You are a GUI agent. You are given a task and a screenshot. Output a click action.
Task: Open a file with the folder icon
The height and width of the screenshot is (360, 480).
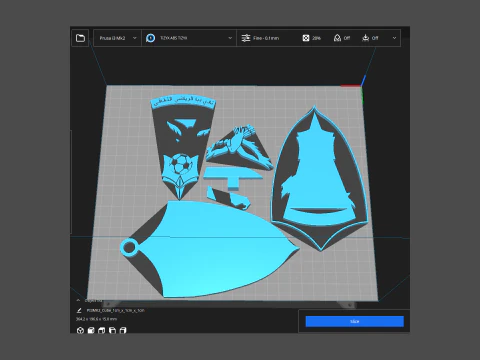coord(80,38)
